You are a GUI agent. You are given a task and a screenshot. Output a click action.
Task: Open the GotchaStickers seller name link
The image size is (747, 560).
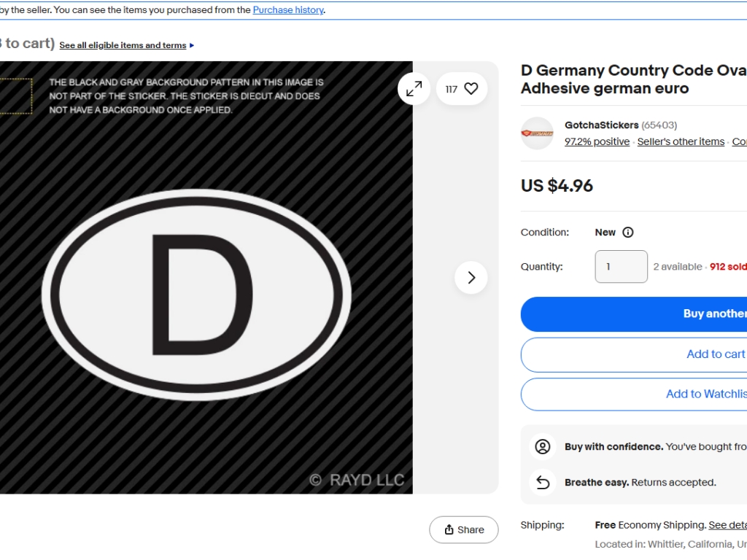pos(601,125)
